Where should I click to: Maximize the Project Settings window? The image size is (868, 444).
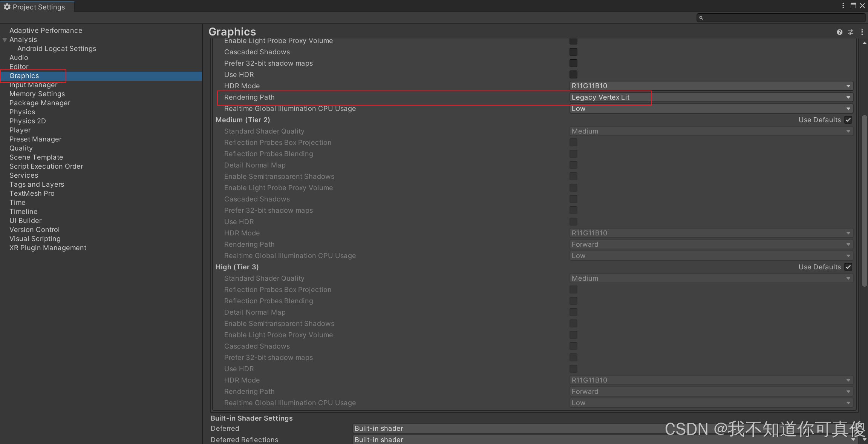tap(853, 6)
